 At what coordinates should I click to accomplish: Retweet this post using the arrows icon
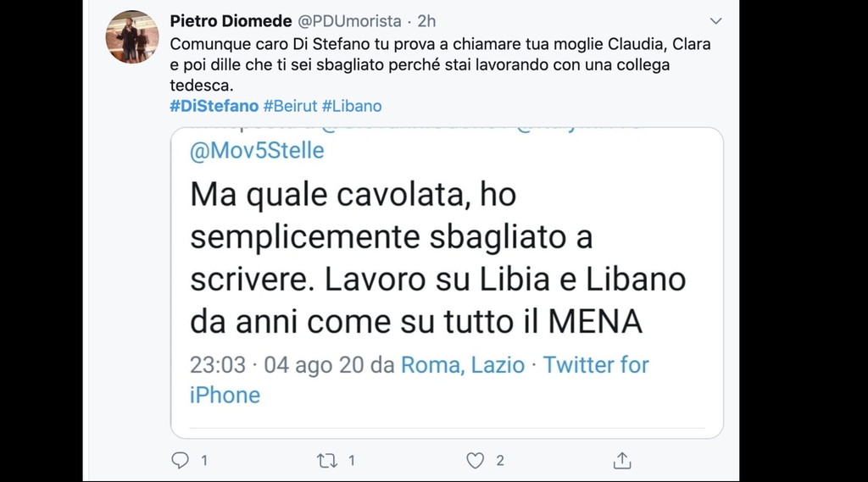(326, 460)
